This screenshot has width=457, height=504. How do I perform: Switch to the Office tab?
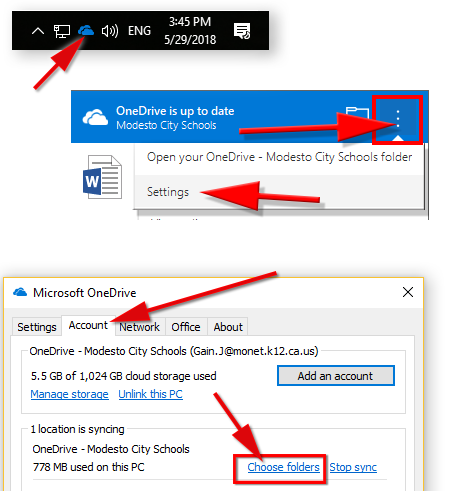tap(186, 327)
